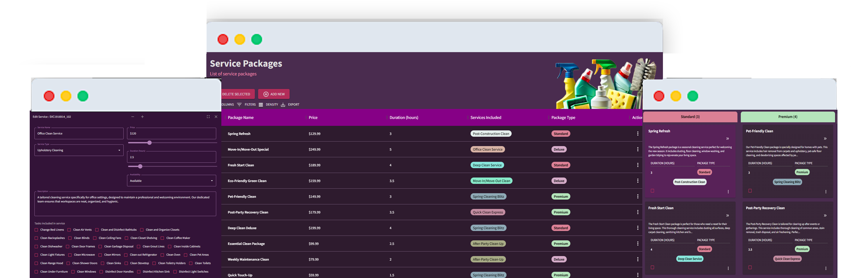This screenshot has height=278, width=868.
Task: Expand the Spring Refresh card with the chevron
Action: click(727, 138)
